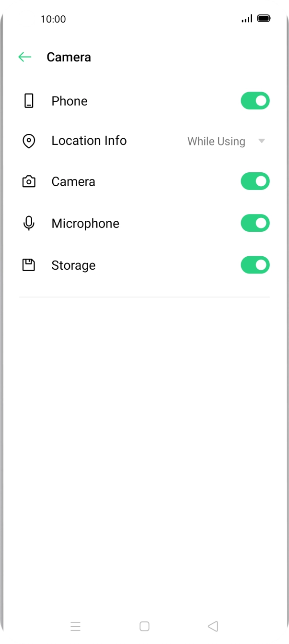Click the Microphone permission icon
Viewport: 289px width, 644px height.
[29, 223]
